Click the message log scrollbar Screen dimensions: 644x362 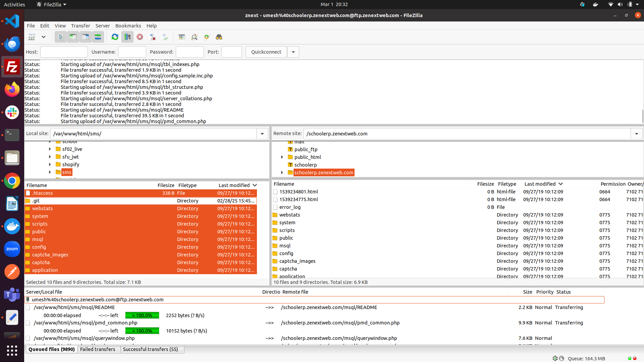pos(642,116)
